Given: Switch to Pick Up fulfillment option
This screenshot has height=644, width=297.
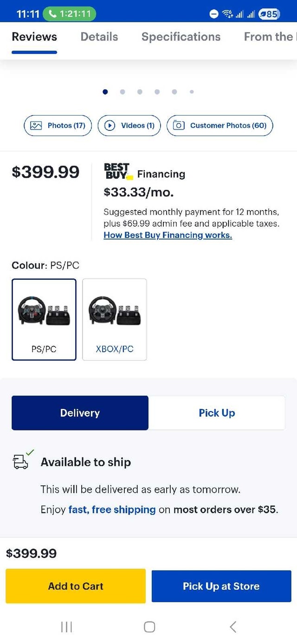Looking at the screenshot, I should [217, 413].
